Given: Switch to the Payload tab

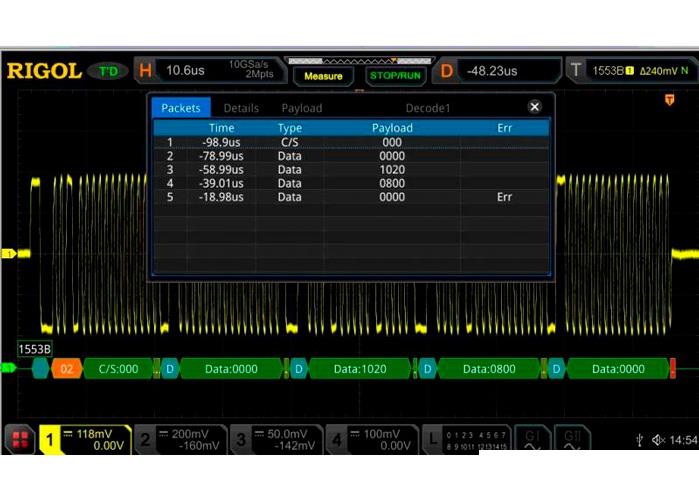Looking at the screenshot, I should (x=301, y=108).
